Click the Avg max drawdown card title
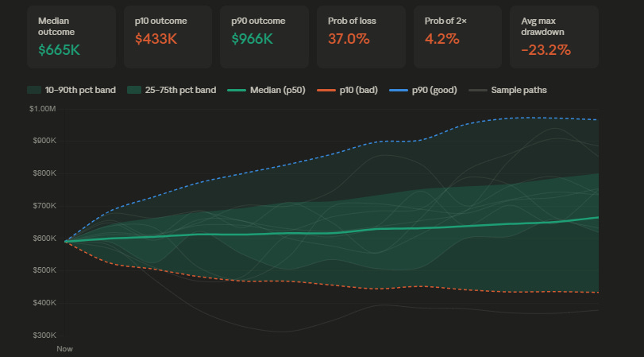 (x=542, y=26)
